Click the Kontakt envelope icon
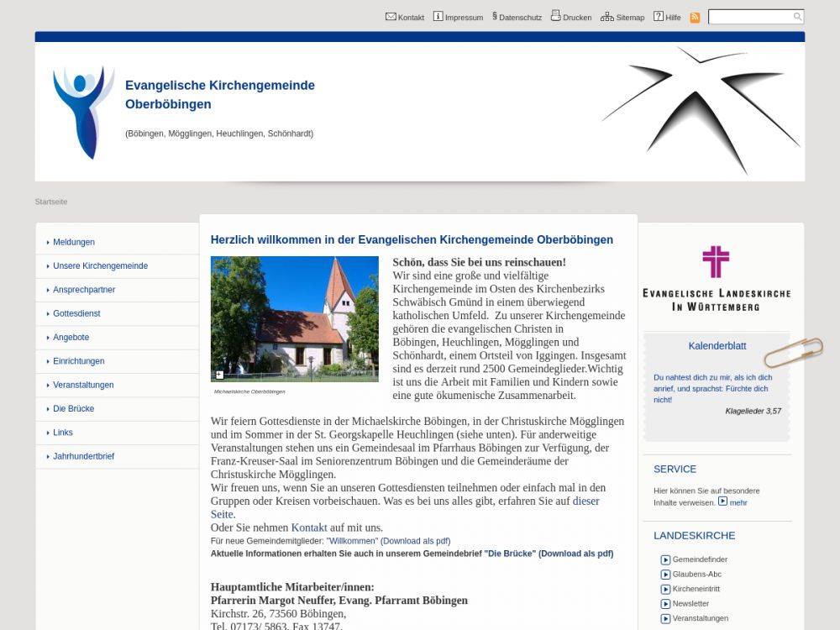The height and width of the screenshot is (630, 840). 391,17
